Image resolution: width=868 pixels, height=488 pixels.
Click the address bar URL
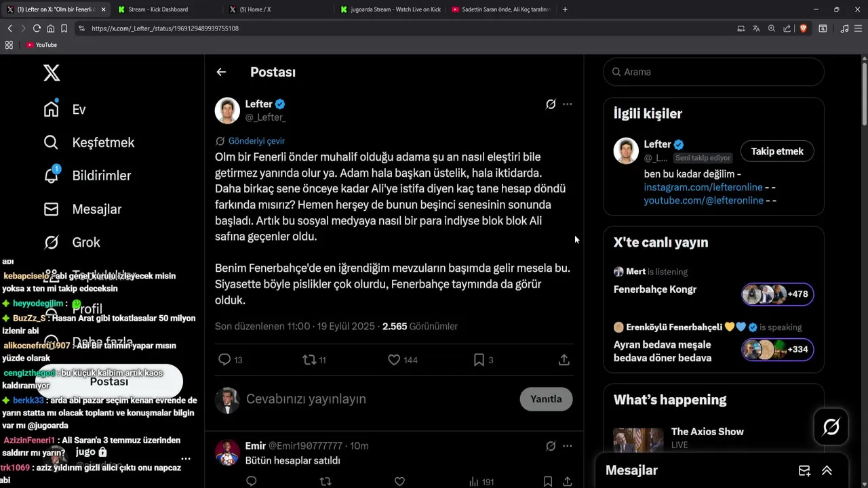point(165,28)
